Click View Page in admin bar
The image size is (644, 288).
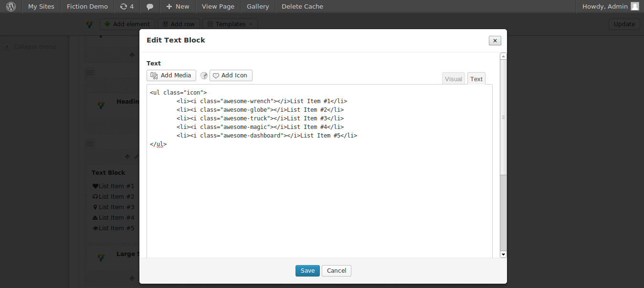(218, 7)
